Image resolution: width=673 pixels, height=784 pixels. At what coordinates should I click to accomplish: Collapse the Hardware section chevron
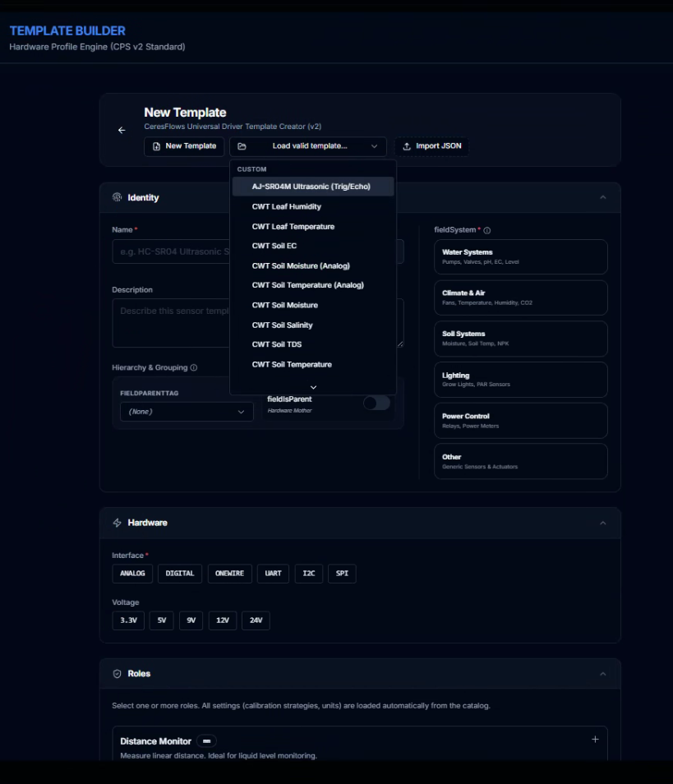click(x=603, y=523)
